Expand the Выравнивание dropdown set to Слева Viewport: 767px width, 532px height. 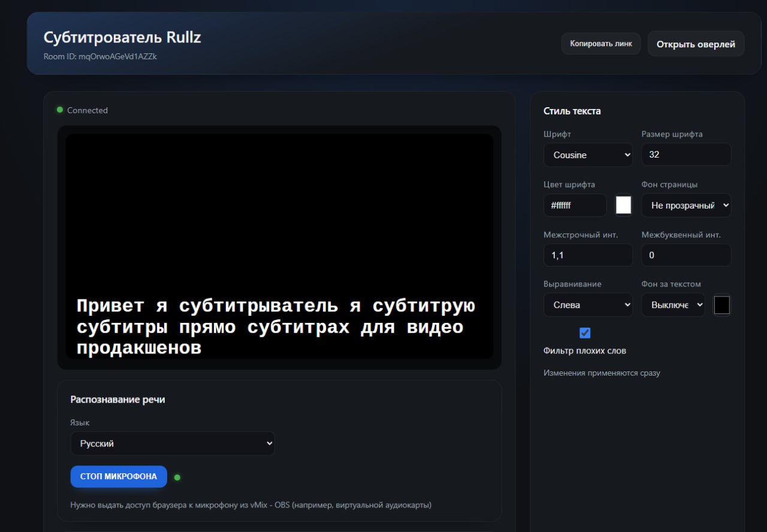(x=588, y=304)
